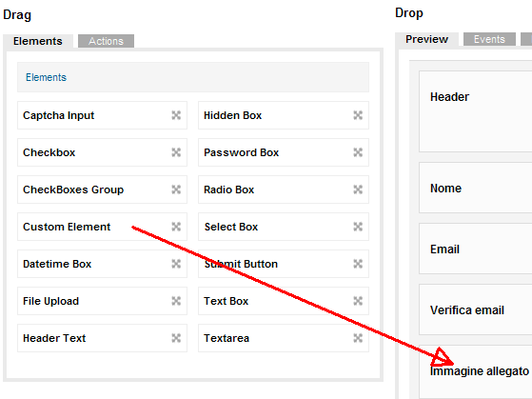Select the Select Box element
This screenshot has height=399, width=532.
coord(284,227)
